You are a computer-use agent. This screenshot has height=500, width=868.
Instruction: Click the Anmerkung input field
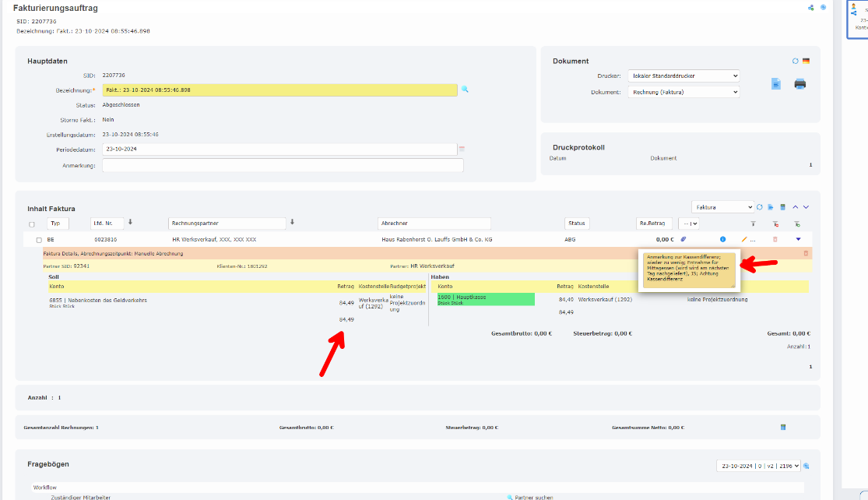tap(283, 165)
